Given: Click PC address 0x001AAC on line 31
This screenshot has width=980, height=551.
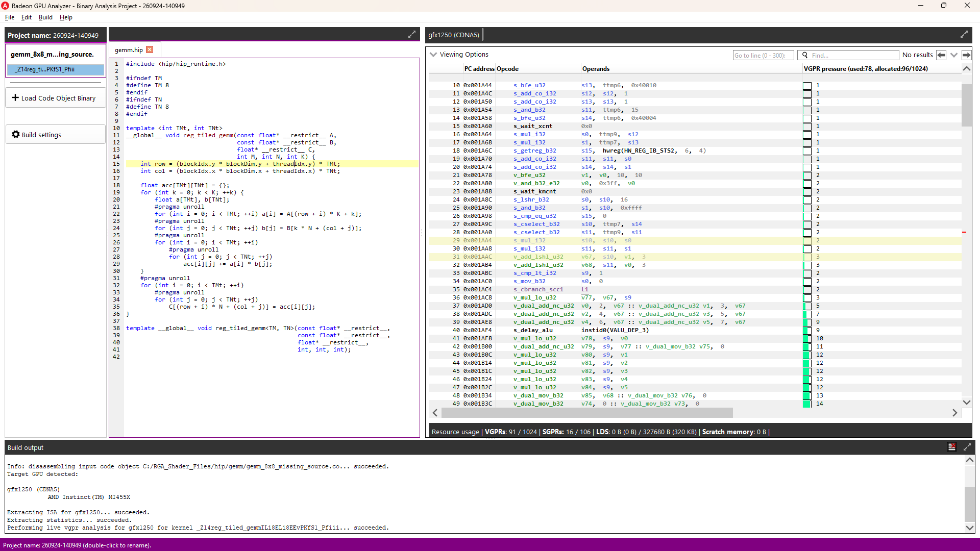Looking at the screenshot, I should 478,257.
